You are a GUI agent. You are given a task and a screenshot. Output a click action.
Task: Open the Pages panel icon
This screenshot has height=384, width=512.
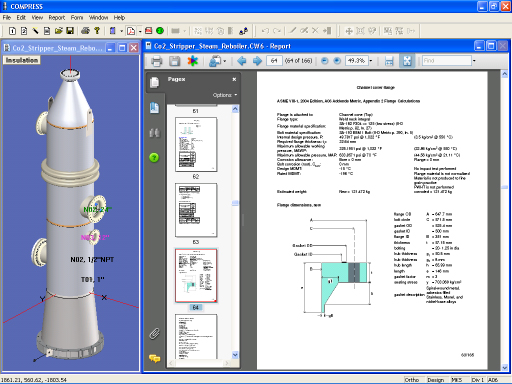click(x=154, y=82)
